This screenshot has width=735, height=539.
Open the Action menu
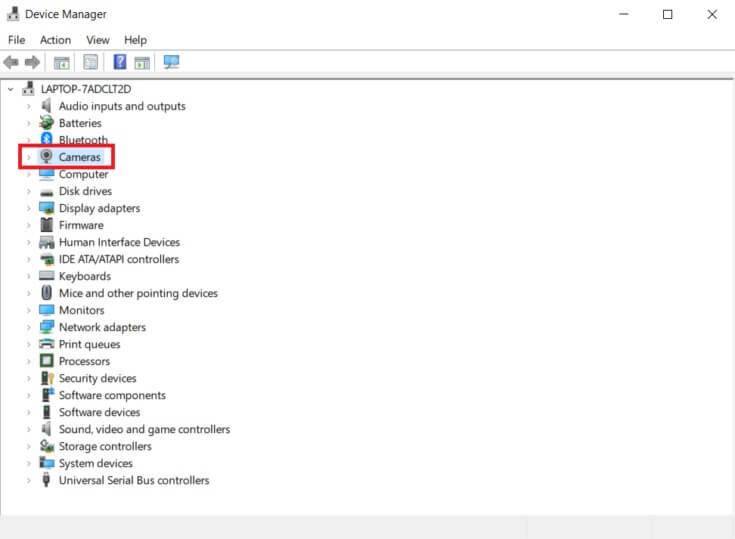coord(55,40)
